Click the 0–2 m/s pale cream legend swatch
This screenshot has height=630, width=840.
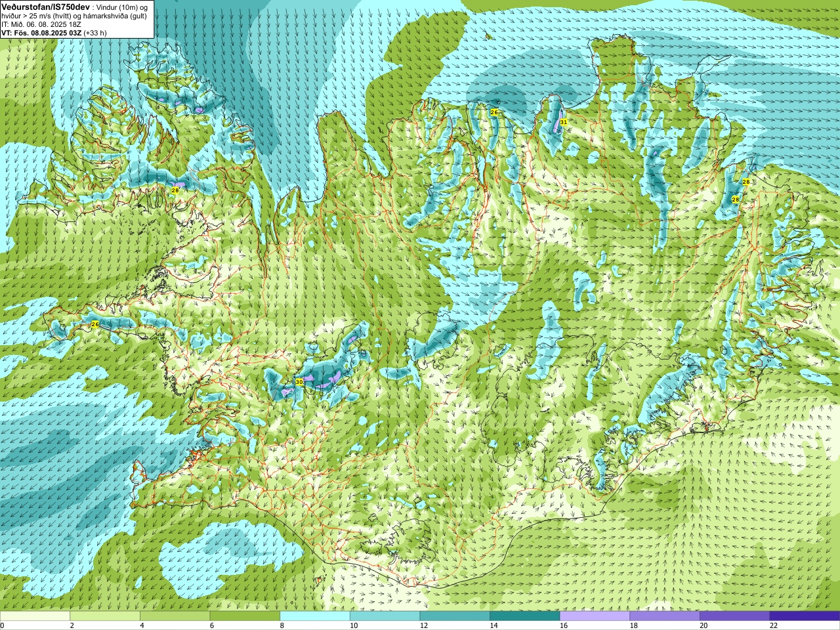pos(35,616)
